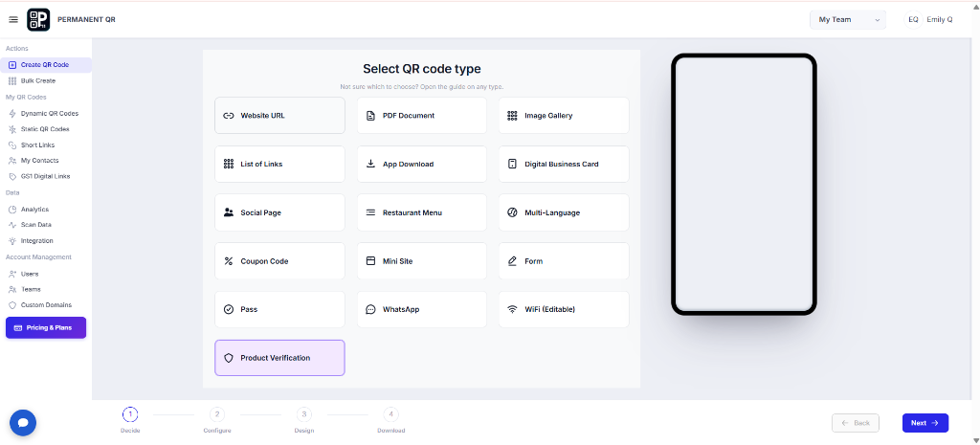Open Create QR Code in sidebar

coord(46,65)
